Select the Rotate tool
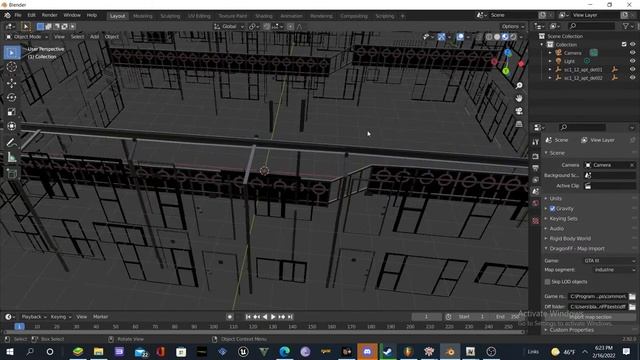 12,97
